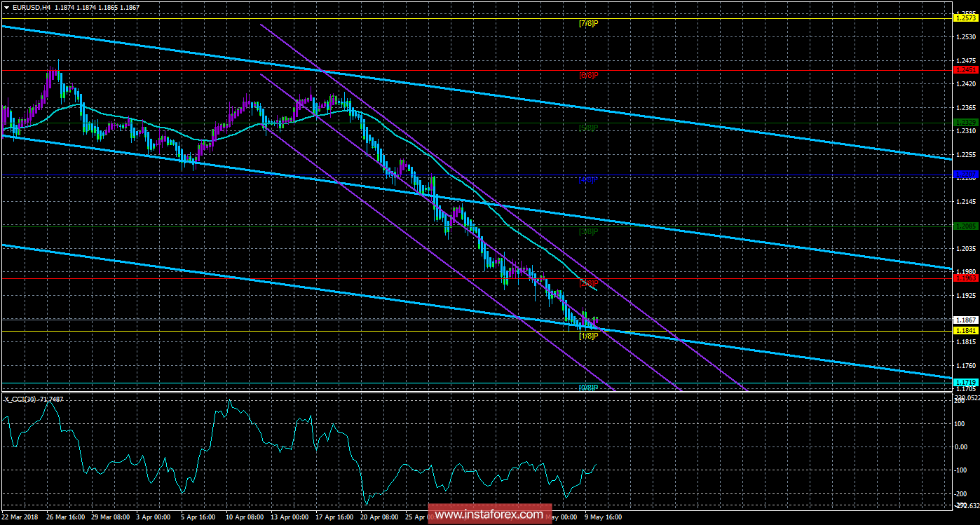Image resolution: width=980 pixels, height=525 pixels.
Task: Click the [2/8]P Murray level label
Action: tap(588, 283)
